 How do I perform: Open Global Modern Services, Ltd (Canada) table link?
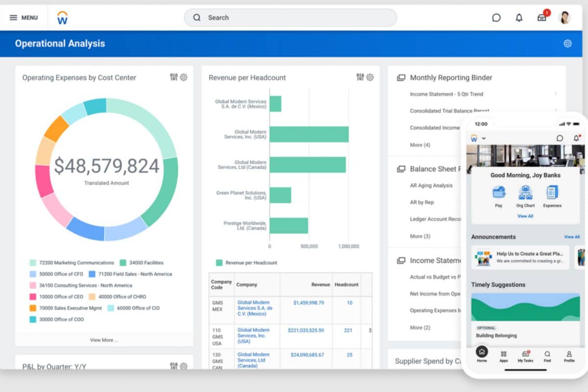253,360
